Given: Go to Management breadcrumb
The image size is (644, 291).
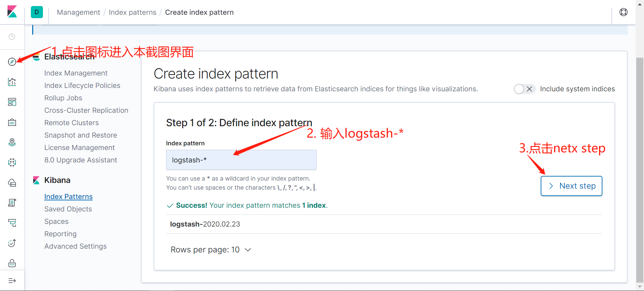Looking at the screenshot, I should pyautogui.click(x=78, y=12).
